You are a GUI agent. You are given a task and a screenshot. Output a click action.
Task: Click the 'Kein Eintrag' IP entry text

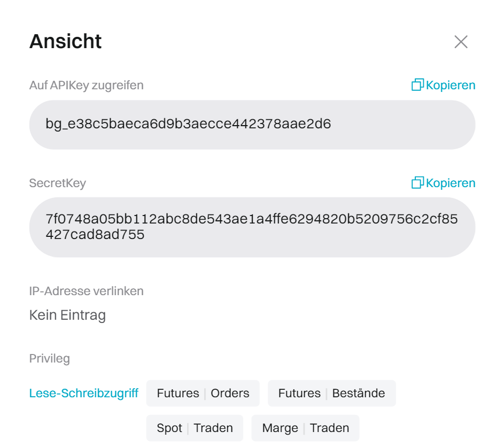67,315
